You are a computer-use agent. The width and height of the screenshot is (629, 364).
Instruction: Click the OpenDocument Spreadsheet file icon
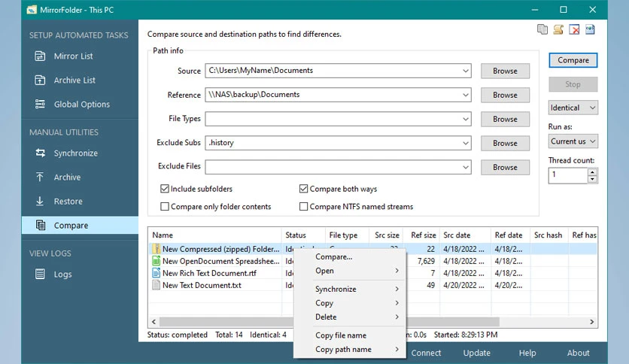click(x=156, y=261)
